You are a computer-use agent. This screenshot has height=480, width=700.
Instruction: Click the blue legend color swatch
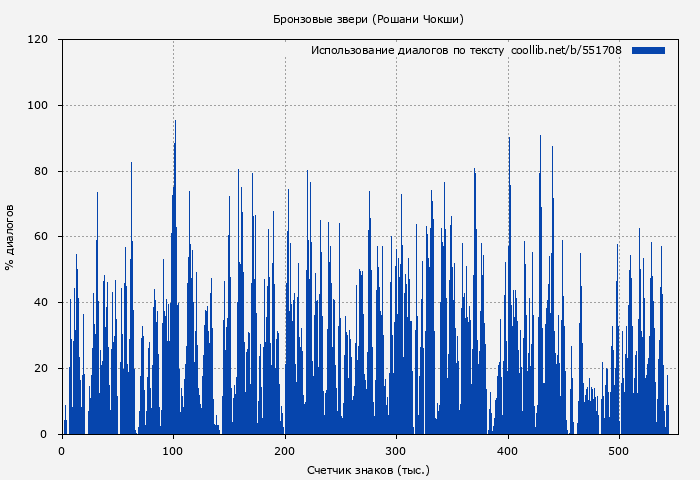(x=648, y=50)
